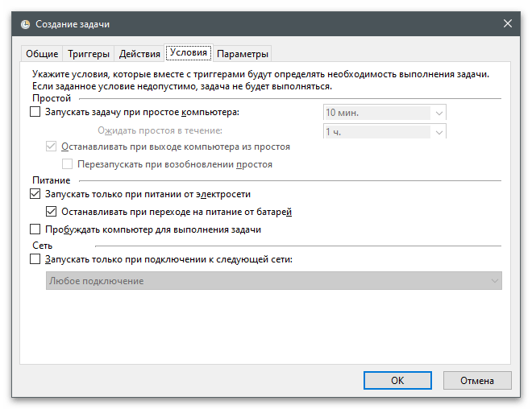Close the Создание задачи dialog
The image size is (532, 409).
tap(508, 23)
